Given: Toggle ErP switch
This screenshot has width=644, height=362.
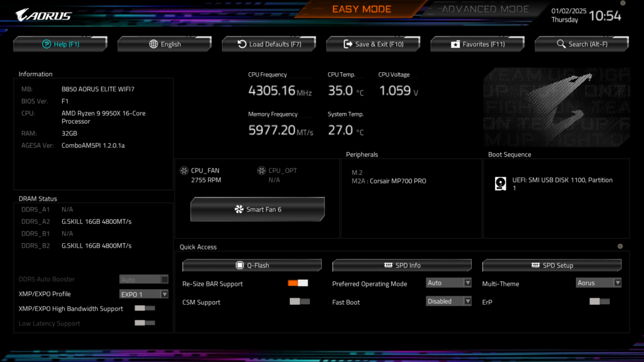Looking at the screenshot, I should pos(599,302).
